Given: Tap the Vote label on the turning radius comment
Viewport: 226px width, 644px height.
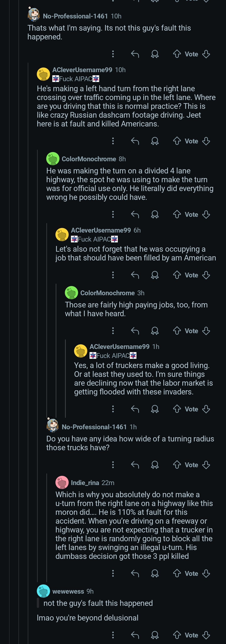Looking at the screenshot, I should (x=191, y=465).
